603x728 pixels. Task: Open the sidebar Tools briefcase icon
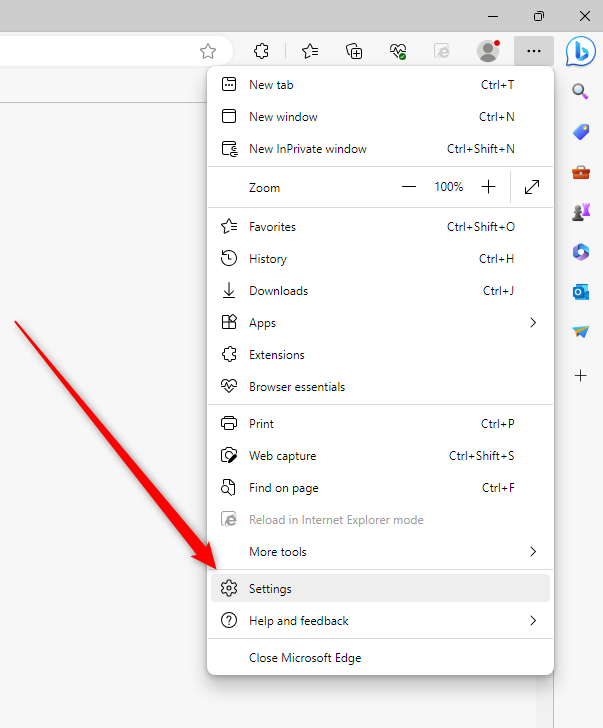pyautogui.click(x=581, y=173)
